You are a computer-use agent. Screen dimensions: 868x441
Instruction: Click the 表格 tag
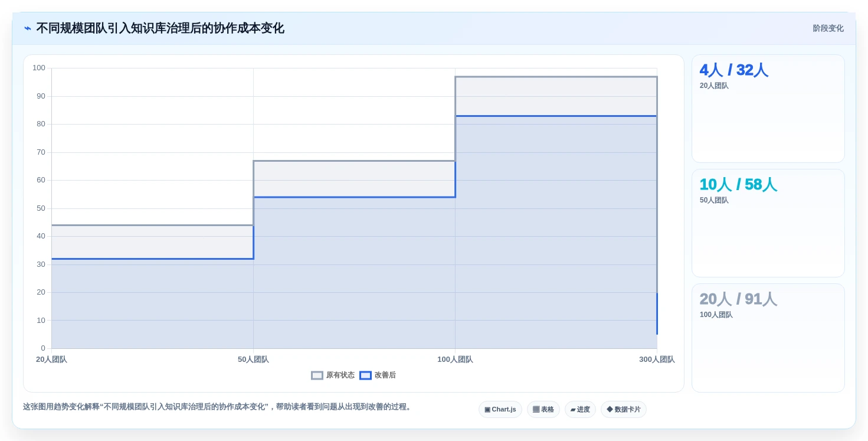pyautogui.click(x=543, y=409)
